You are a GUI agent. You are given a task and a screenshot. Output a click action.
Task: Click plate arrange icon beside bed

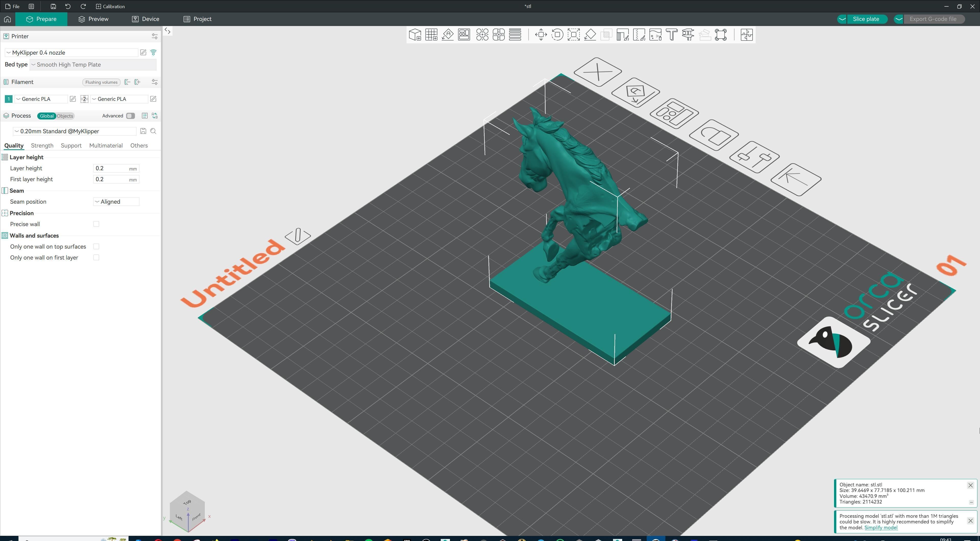(x=675, y=113)
